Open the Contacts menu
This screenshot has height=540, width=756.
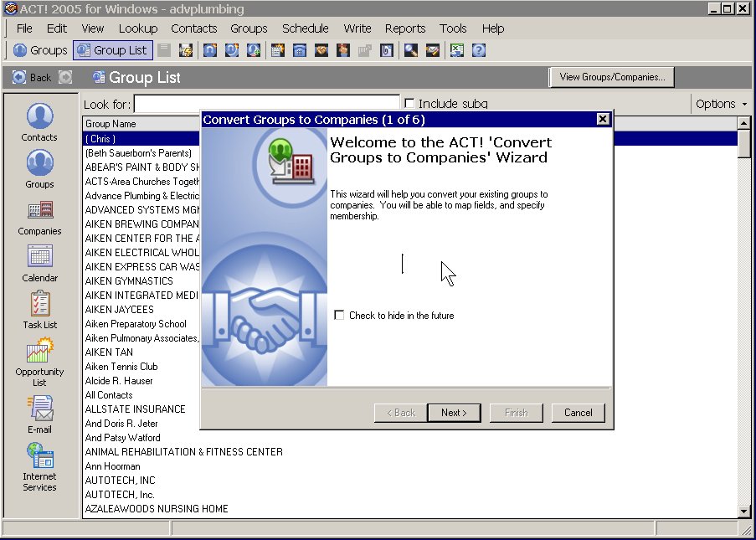coord(194,28)
